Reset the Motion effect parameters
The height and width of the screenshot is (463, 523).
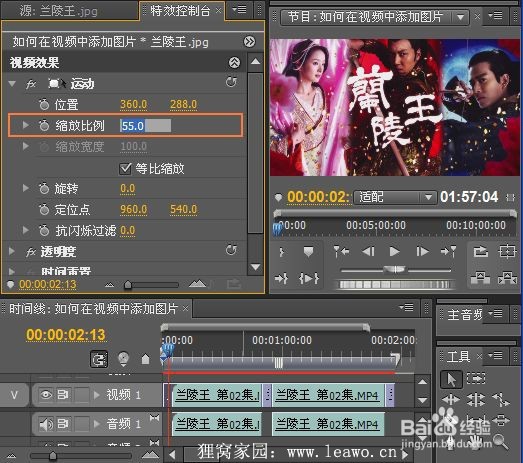click(x=231, y=82)
